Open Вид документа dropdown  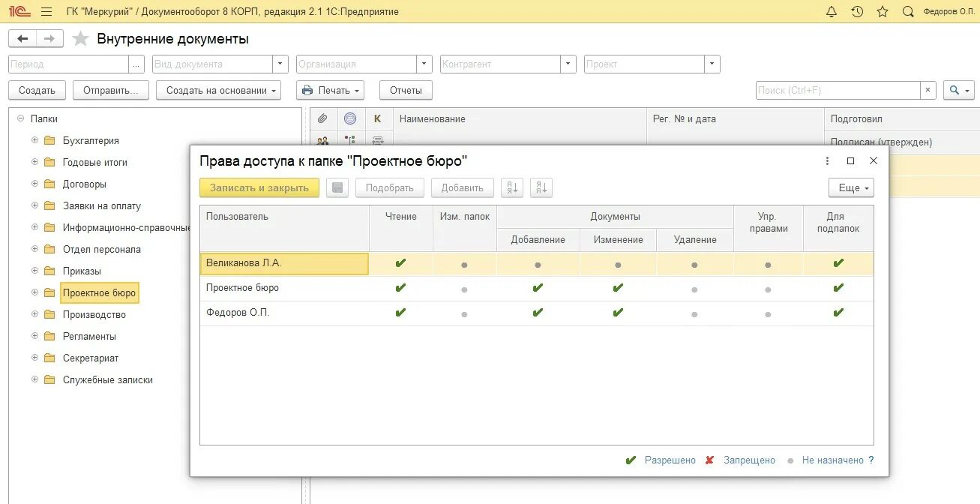click(280, 64)
